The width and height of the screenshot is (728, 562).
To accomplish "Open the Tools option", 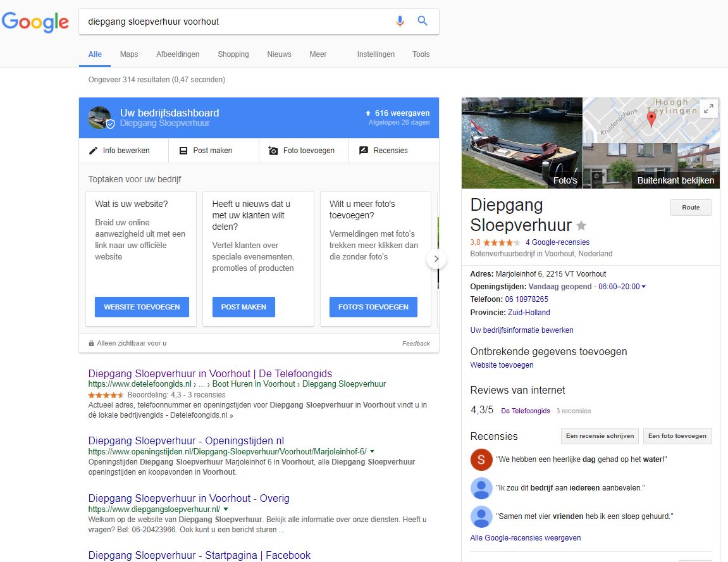I will click(x=421, y=54).
